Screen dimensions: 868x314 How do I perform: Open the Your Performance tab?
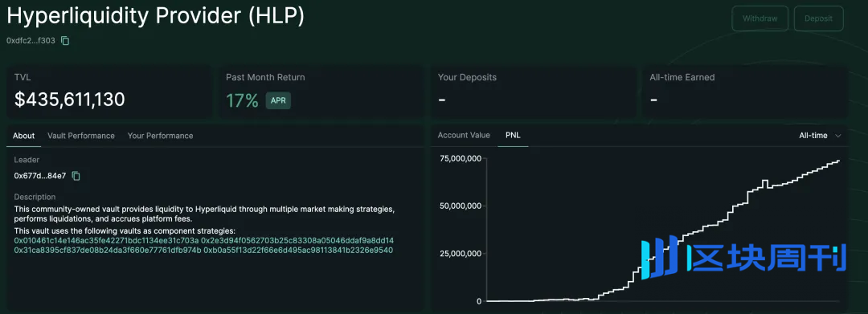pos(160,136)
